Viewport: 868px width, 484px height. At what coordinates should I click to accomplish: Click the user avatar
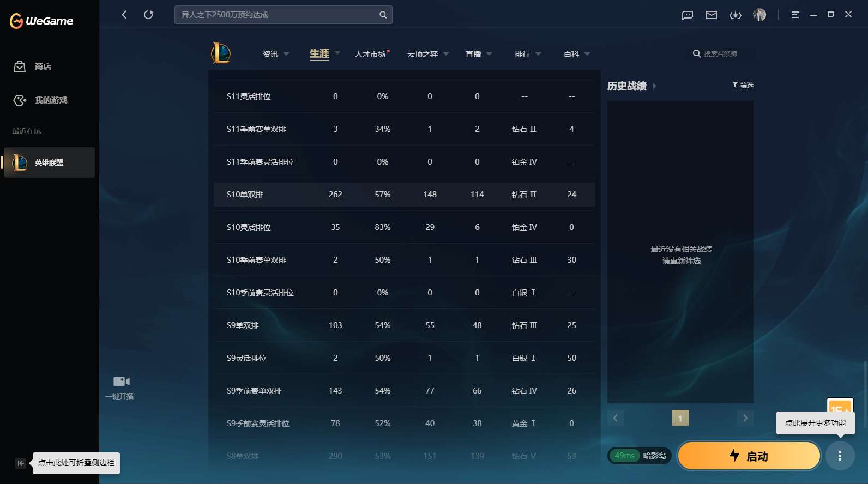click(x=759, y=15)
